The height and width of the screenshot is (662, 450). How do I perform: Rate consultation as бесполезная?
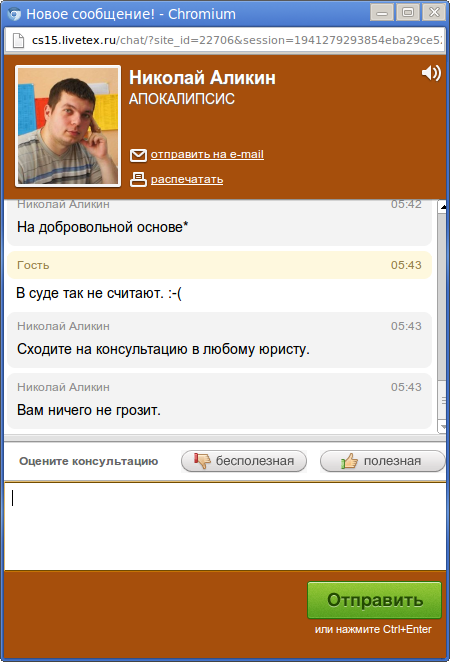(244, 461)
